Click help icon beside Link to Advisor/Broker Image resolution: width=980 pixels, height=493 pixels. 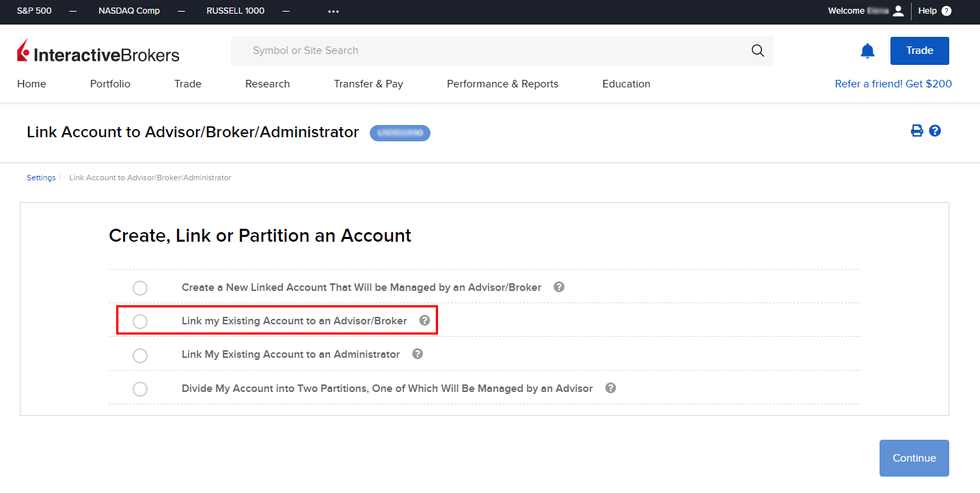point(424,320)
